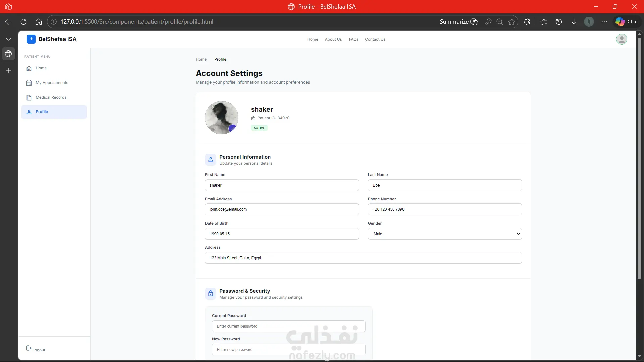Click the Contact Us nav link
644x362 pixels.
[375, 39]
